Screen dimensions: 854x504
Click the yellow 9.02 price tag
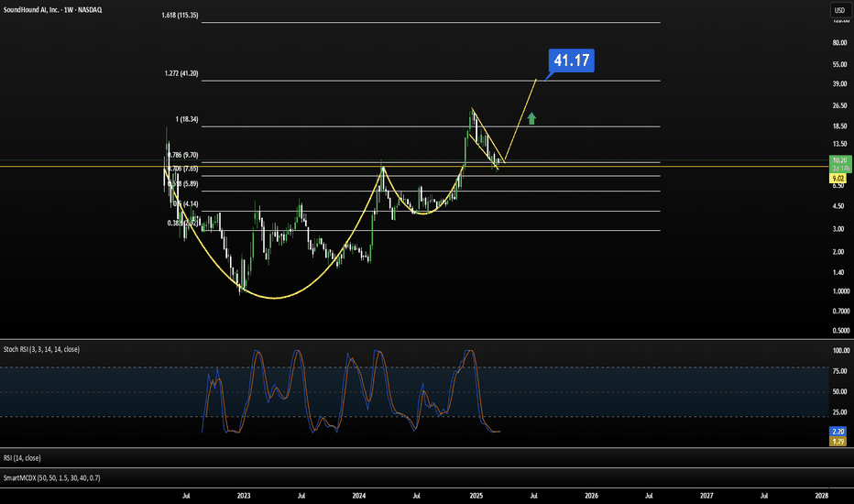(x=838, y=178)
